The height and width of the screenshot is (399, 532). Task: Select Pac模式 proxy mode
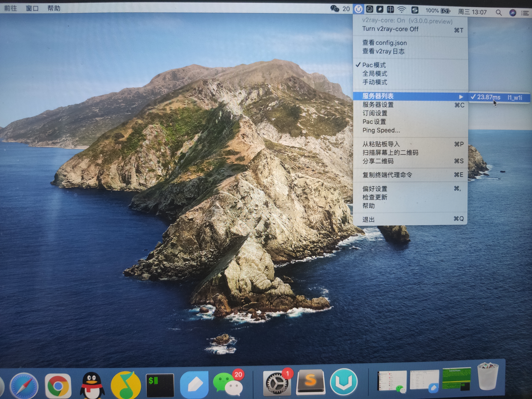click(374, 65)
